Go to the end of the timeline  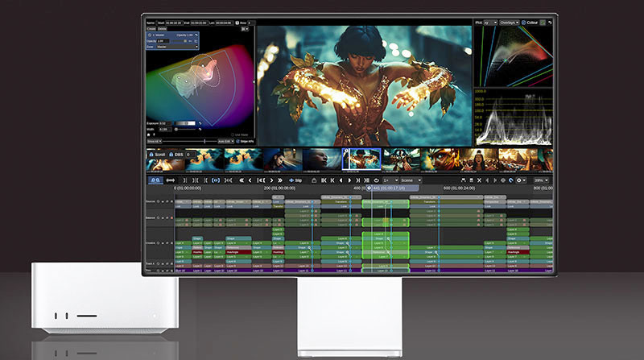[x=367, y=180]
